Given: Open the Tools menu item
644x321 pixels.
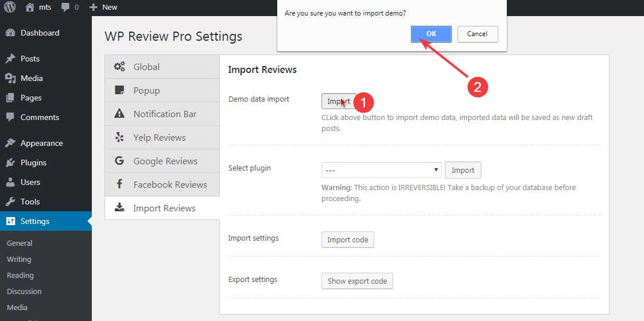Looking at the screenshot, I should 46,202.
